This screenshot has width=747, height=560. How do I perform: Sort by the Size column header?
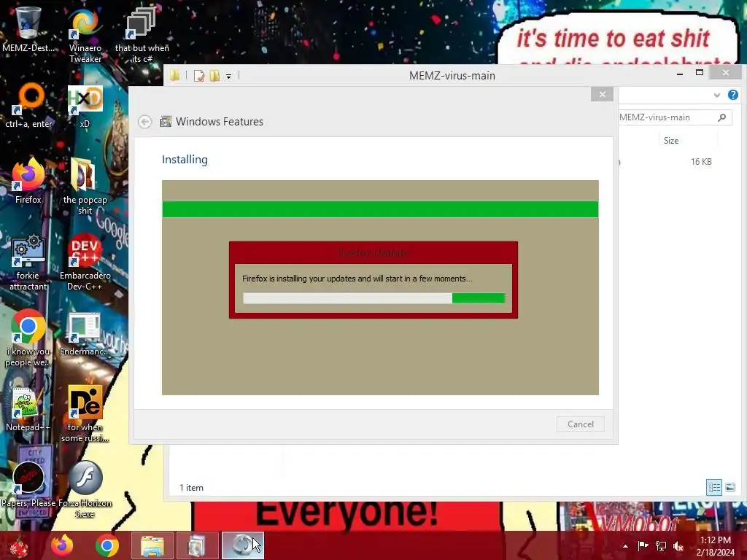click(x=671, y=141)
